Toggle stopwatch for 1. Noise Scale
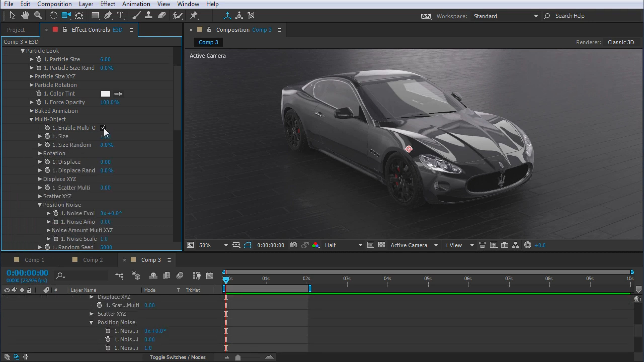Image resolution: width=644 pixels, height=362 pixels. coord(56,239)
